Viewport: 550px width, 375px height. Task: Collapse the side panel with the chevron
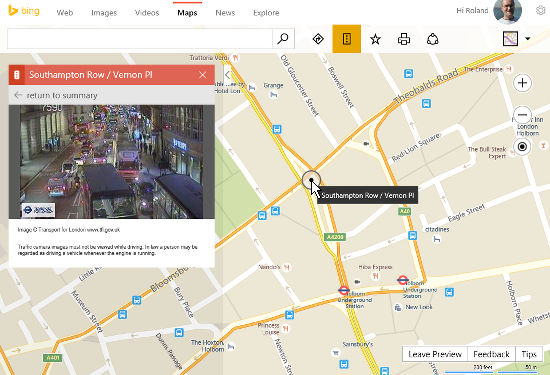tap(228, 75)
